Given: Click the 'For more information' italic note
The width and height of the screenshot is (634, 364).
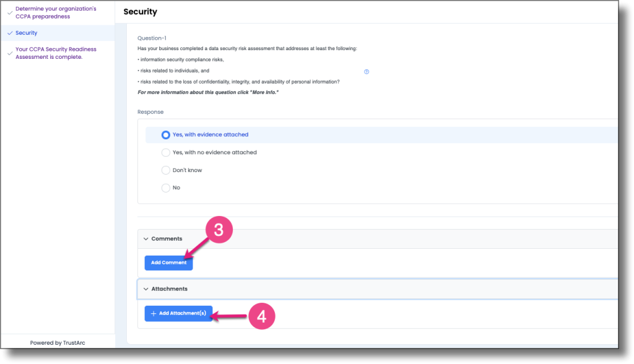Looking at the screenshot, I should click(x=208, y=93).
